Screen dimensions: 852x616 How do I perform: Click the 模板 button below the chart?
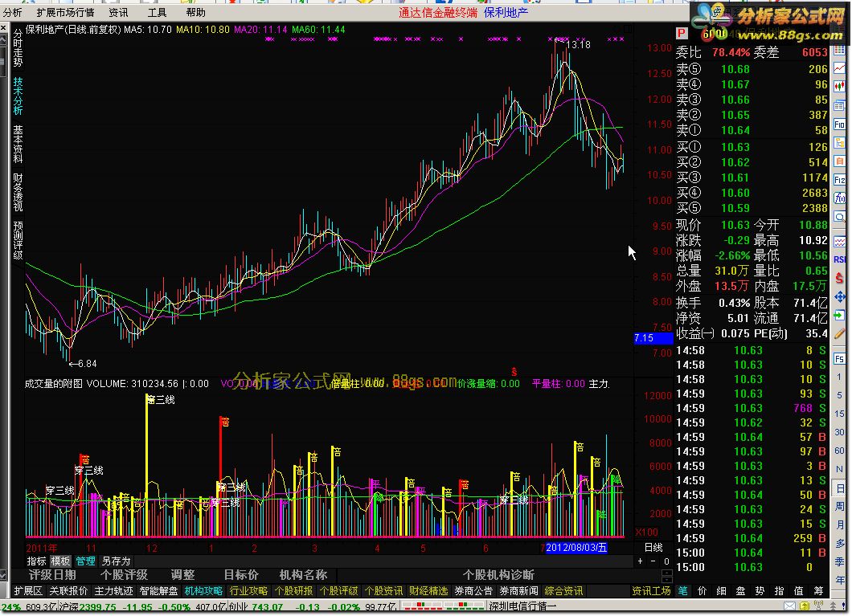coord(60,561)
